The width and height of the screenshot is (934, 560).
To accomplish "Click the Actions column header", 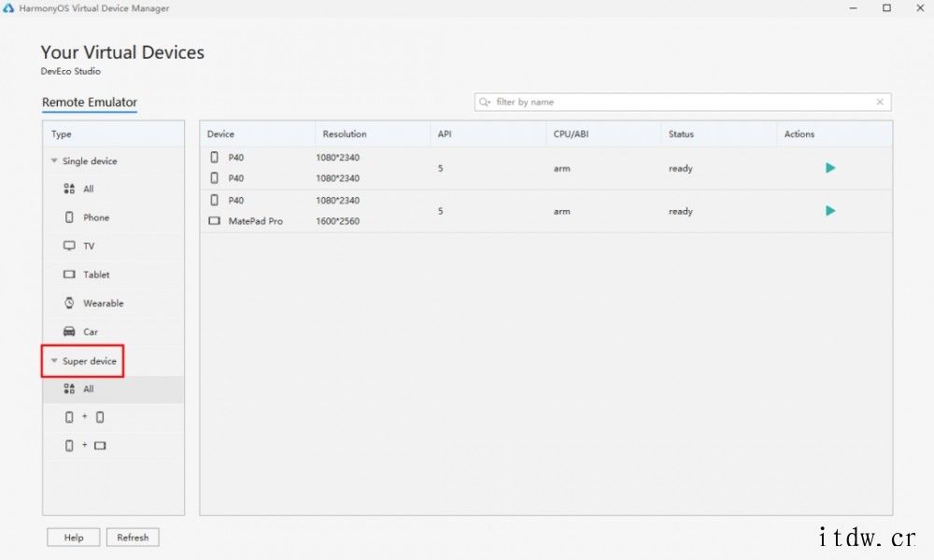I will 834,133.
